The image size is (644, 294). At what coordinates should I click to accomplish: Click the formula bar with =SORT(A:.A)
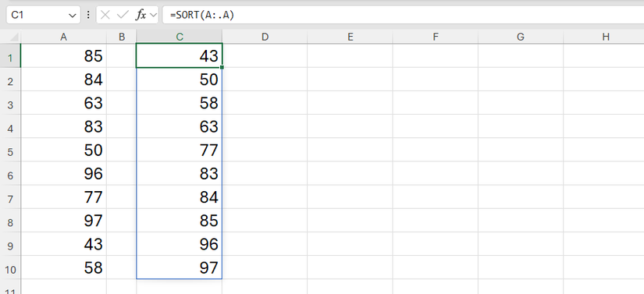pos(403,15)
